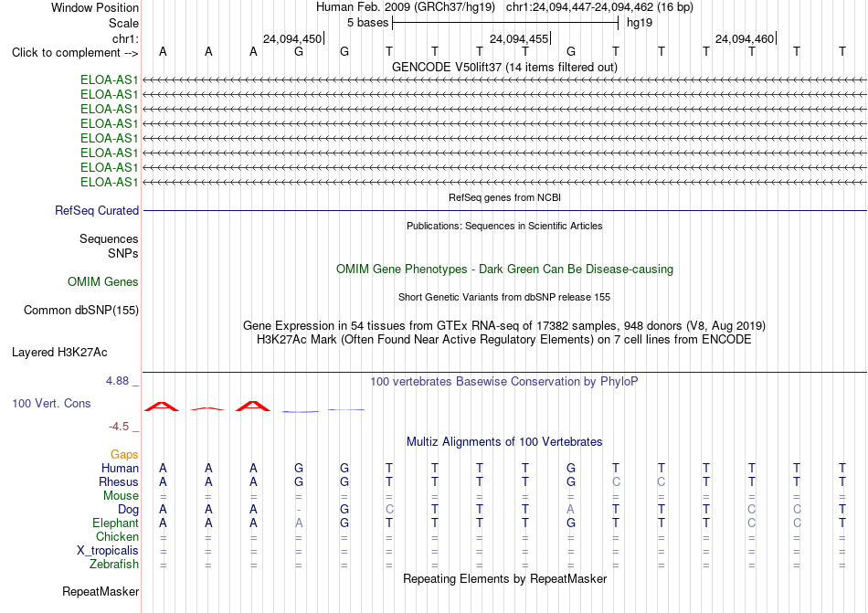
Task: Click the dash gap in the Dog row
Action: (x=299, y=510)
